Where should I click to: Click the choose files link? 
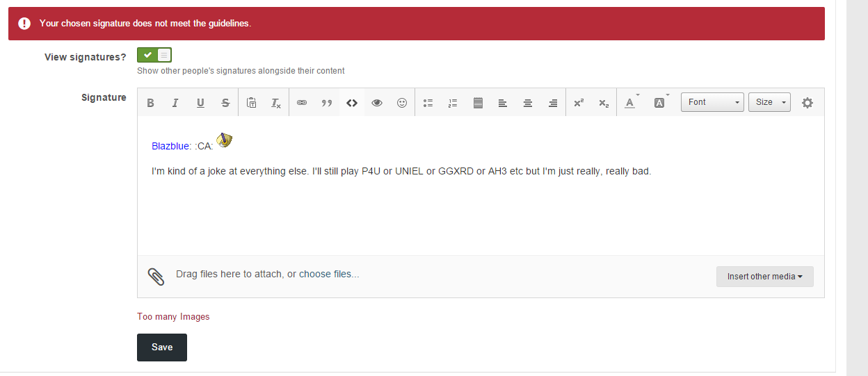(329, 274)
